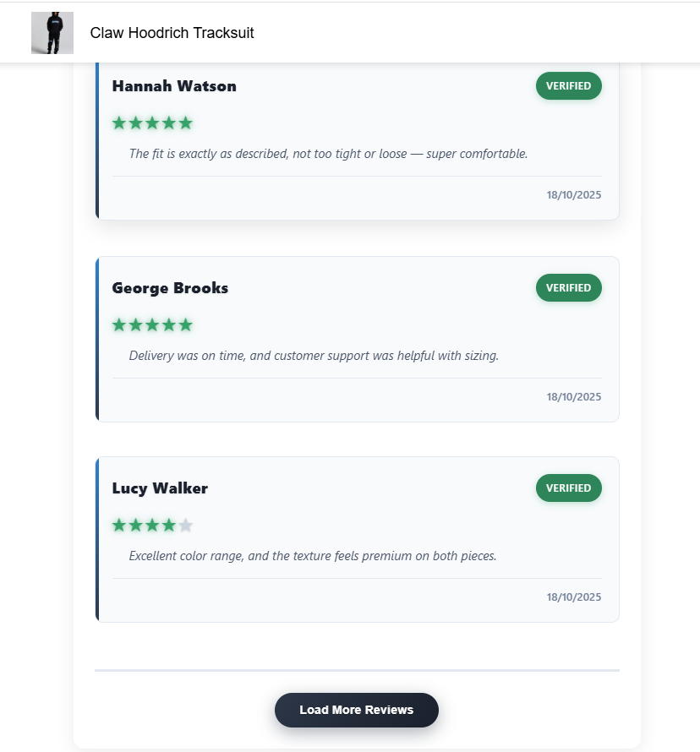The height and width of the screenshot is (752, 700).
Task: Click George Brooks' Verified badge
Action: click(568, 288)
